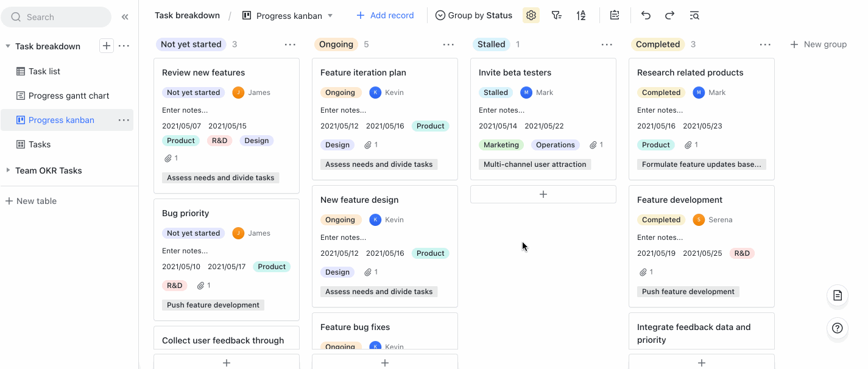Click Add record in the top bar
The image size is (868, 369).
point(385,15)
